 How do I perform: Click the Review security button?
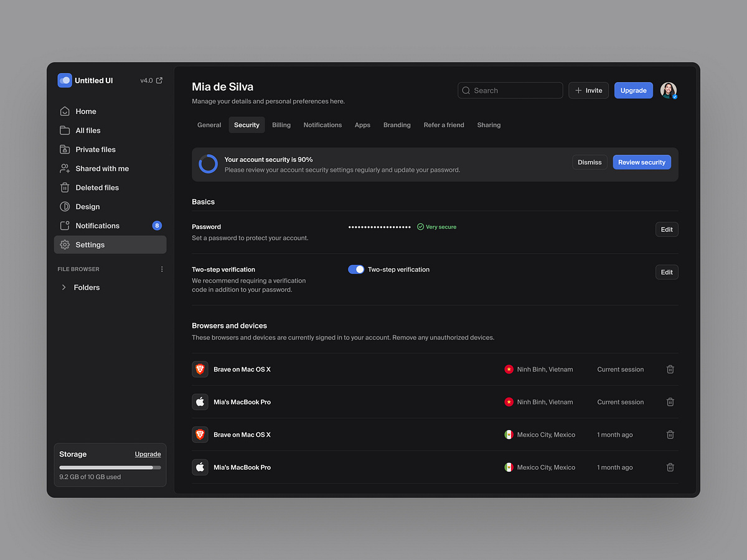tap(642, 162)
